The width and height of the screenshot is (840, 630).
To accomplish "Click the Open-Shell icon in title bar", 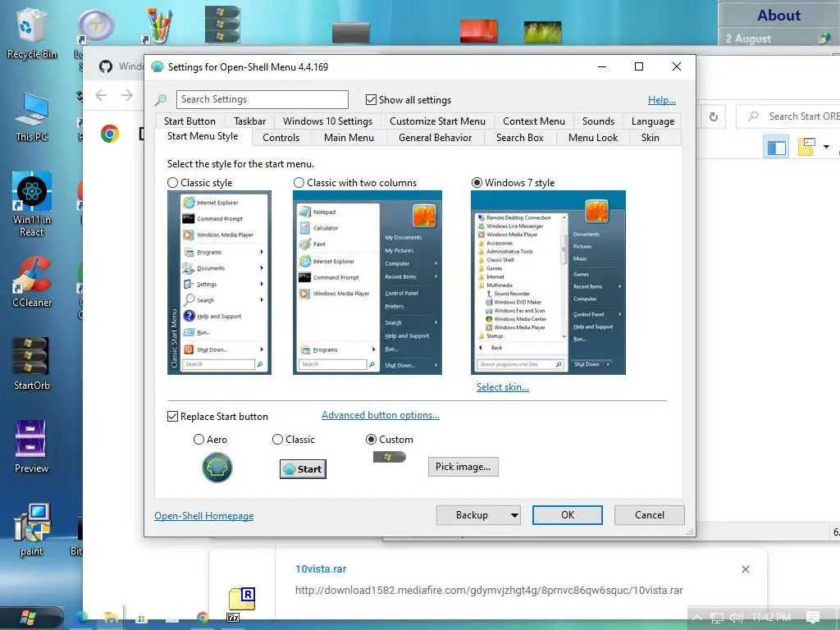I will click(157, 67).
